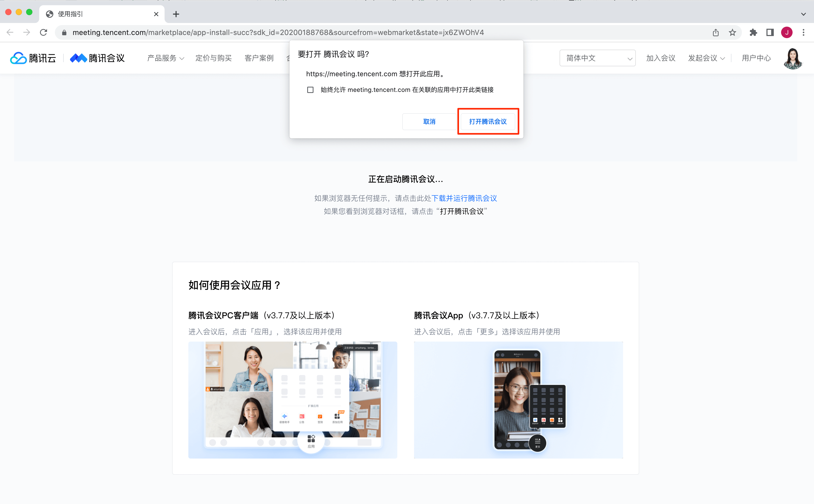This screenshot has height=504, width=814.
Task: Click 取消 in the dialog
Action: pyautogui.click(x=429, y=121)
